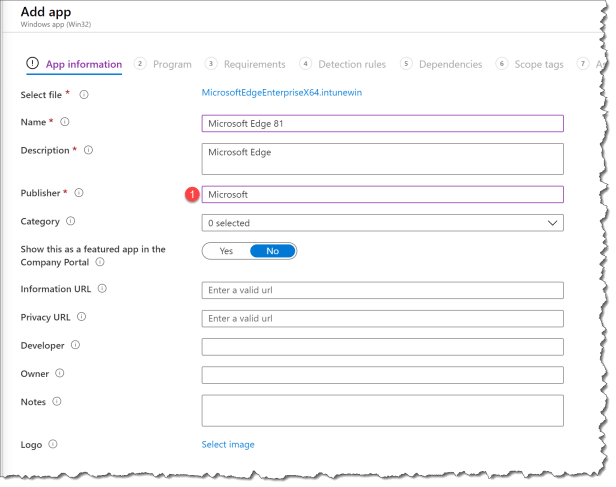Screen dimensions: 616x487
Task: Click the Privacy URL input field
Action: [x=383, y=319]
